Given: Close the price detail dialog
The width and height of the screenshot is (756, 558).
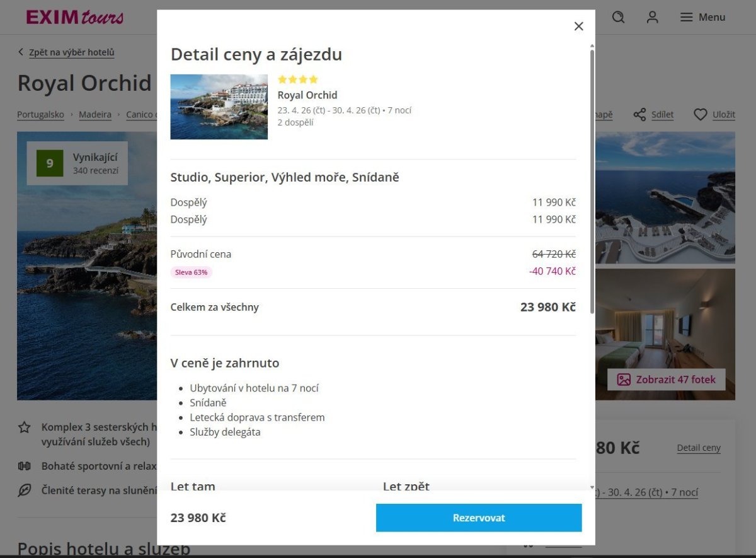Looking at the screenshot, I should pyautogui.click(x=578, y=26).
